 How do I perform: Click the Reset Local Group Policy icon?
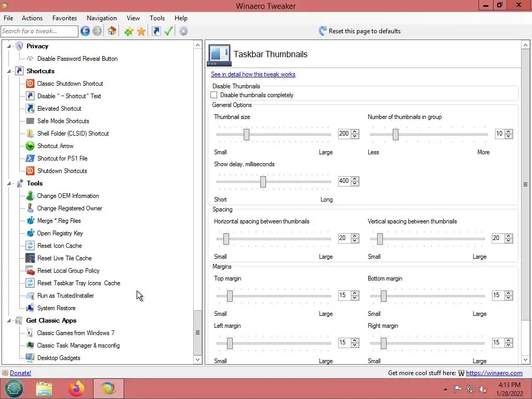[30, 271]
